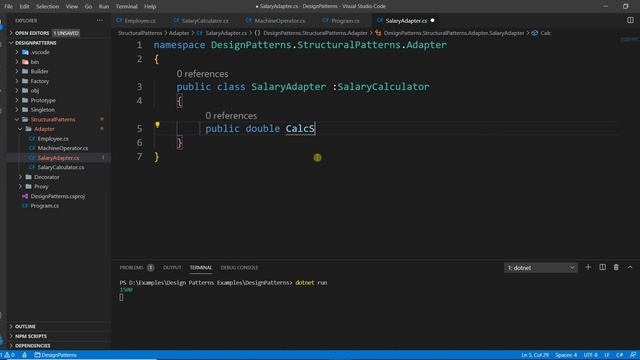Change the C# language mode
This screenshot has height=360, width=640.
point(619,355)
